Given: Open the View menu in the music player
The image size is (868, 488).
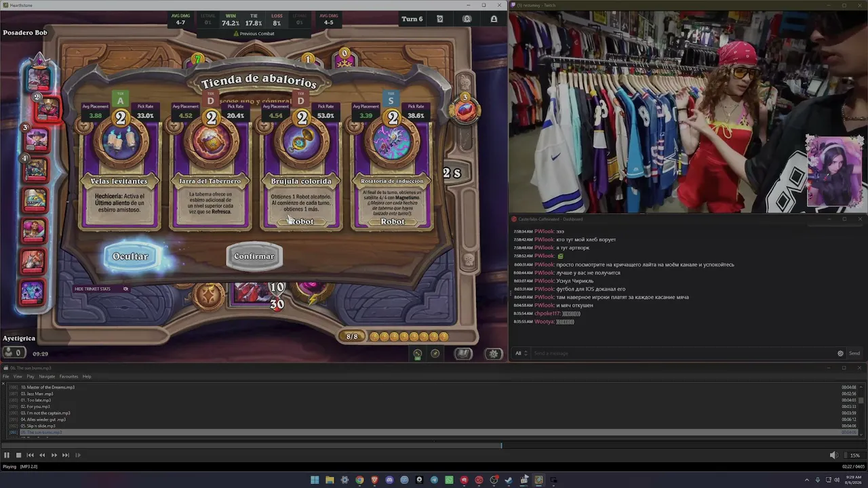Looking at the screenshot, I should click(18, 376).
